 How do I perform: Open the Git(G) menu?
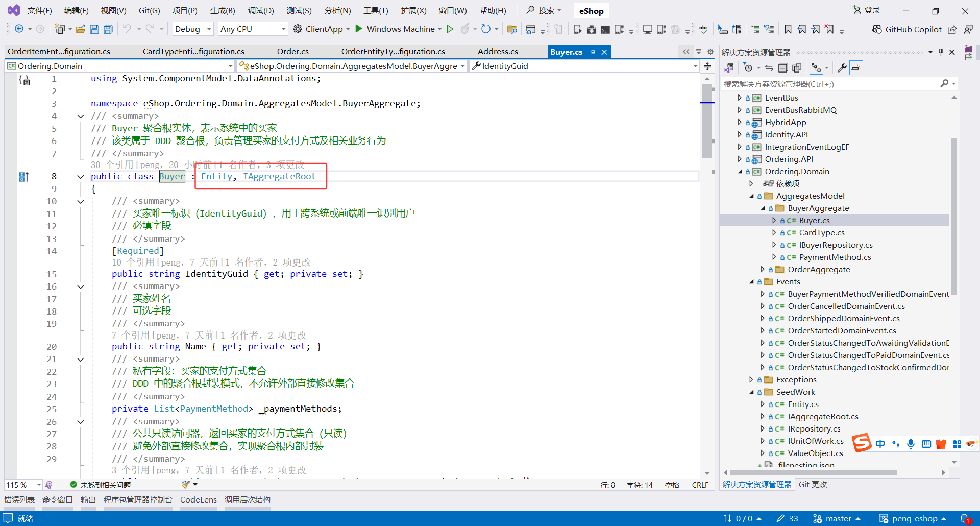(x=150, y=11)
